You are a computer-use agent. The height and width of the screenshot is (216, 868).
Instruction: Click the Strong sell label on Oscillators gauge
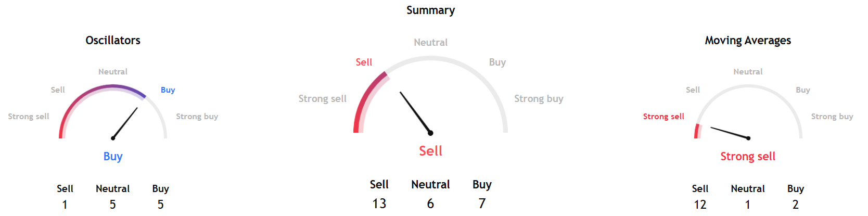pos(29,117)
